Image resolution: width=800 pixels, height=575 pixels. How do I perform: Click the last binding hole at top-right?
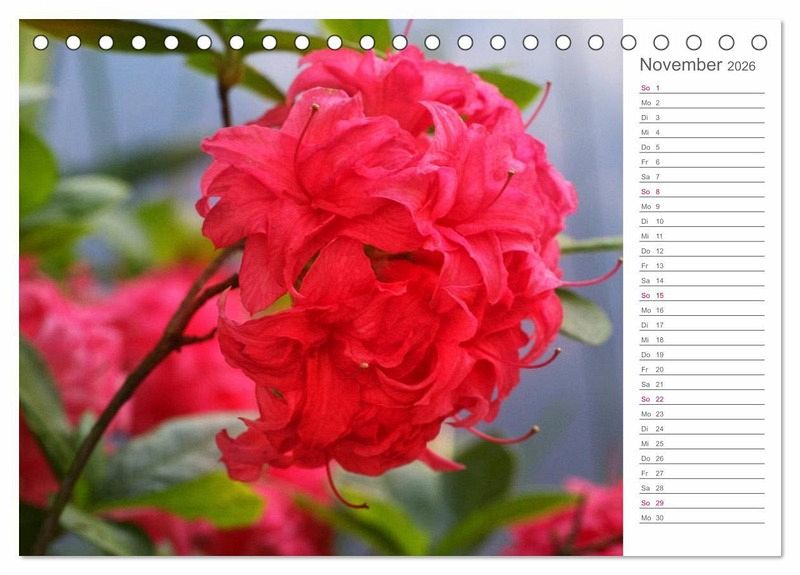coord(759,42)
